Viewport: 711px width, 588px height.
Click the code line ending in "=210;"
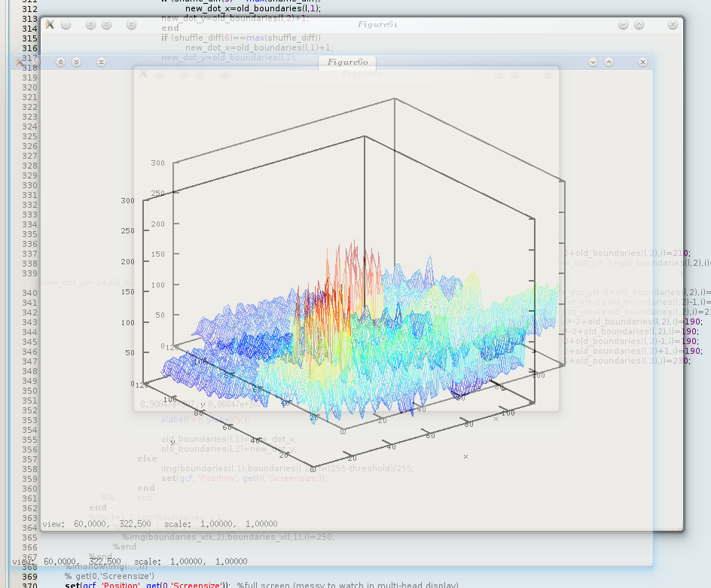625,253
